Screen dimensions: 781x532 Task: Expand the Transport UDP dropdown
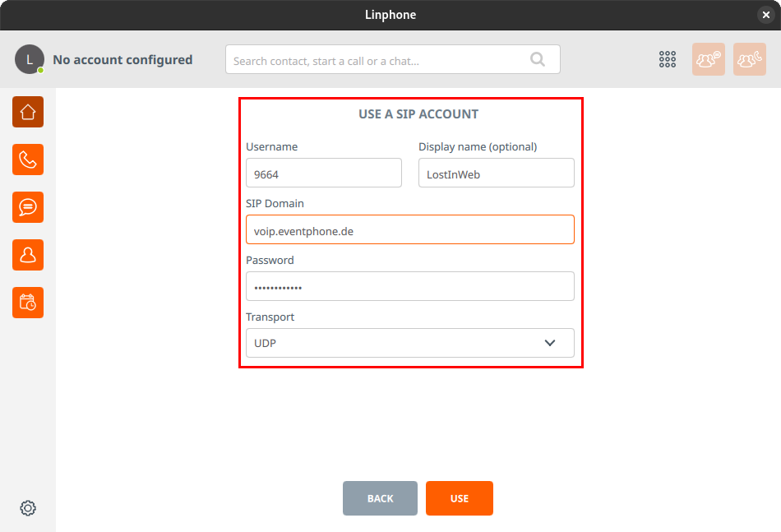point(410,343)
